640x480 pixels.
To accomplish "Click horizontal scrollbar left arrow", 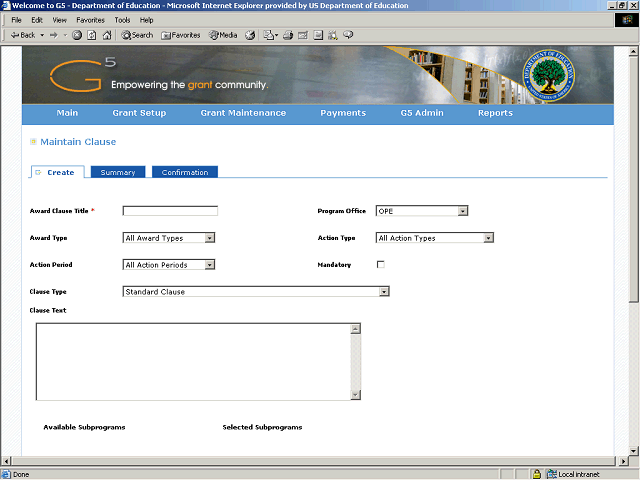I will click(6, 461).
